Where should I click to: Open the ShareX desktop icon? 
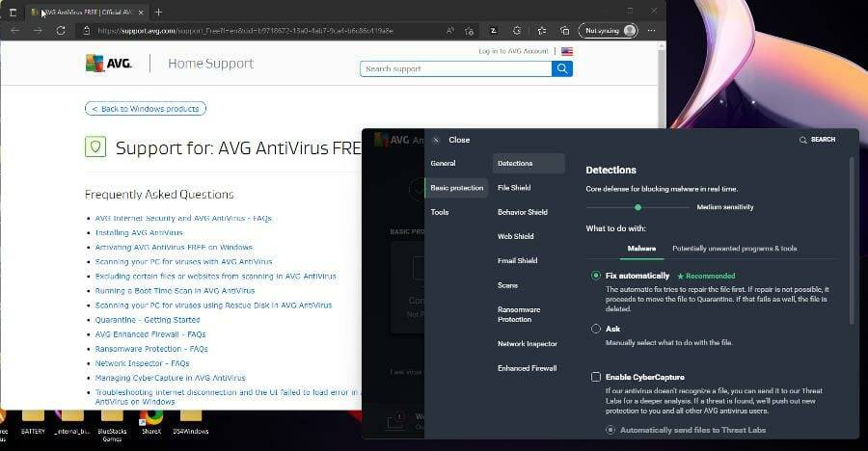151,422
